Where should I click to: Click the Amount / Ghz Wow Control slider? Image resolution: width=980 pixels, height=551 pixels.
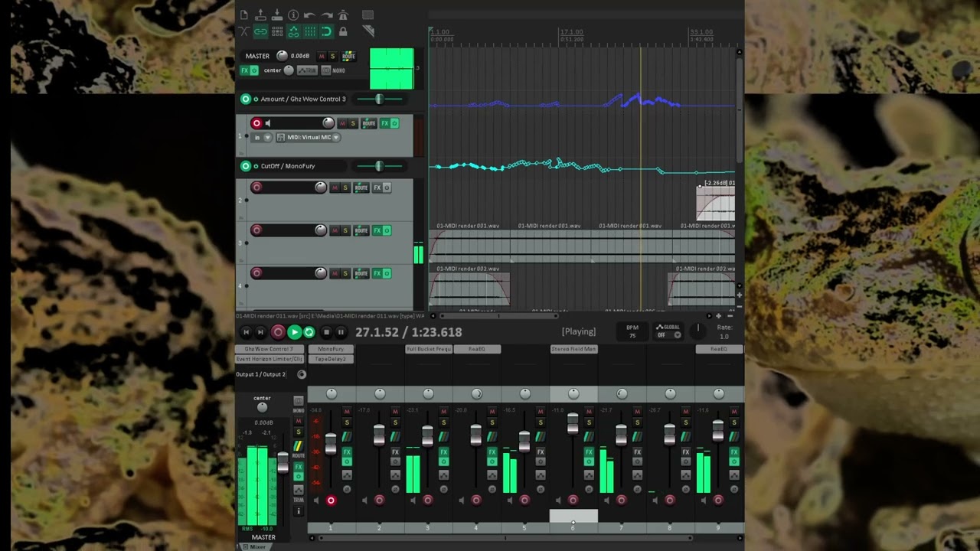pyautogui.click(x=379, y=99)
